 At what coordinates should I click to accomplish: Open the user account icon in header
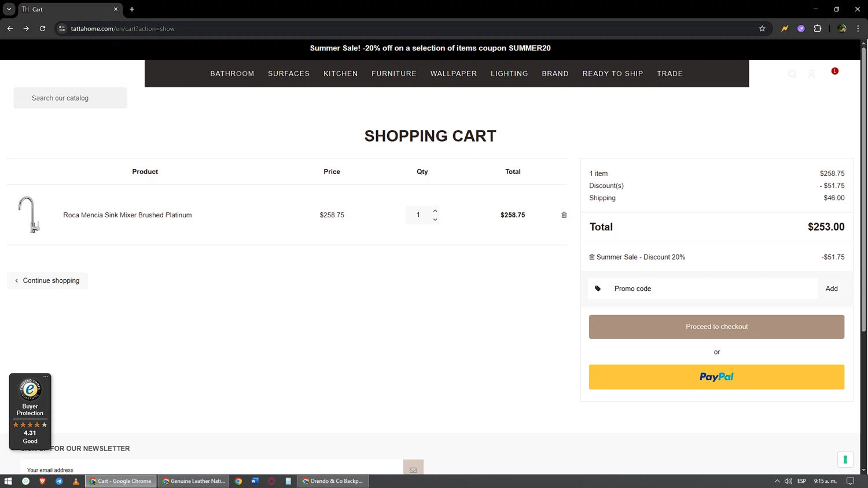[x=811, y=74]
